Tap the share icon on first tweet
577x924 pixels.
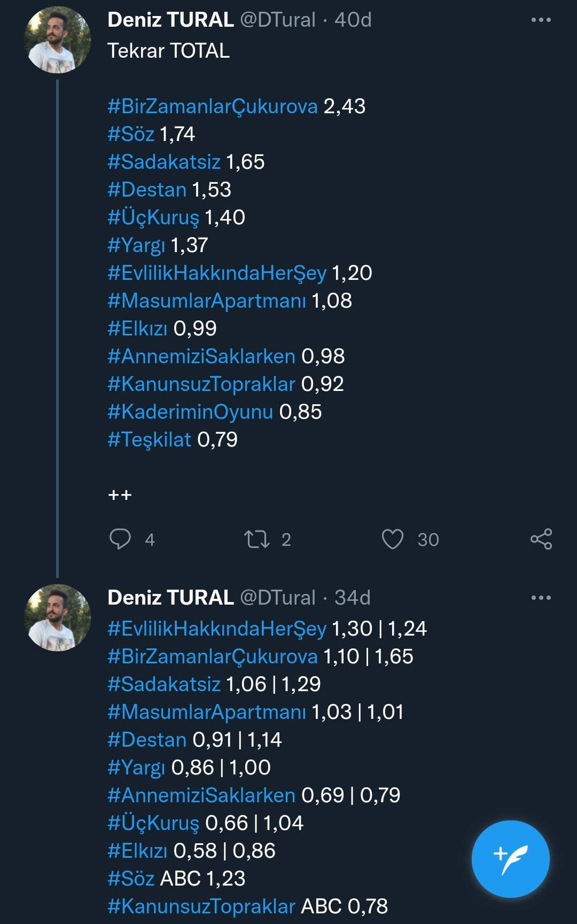tap(541, 539)
